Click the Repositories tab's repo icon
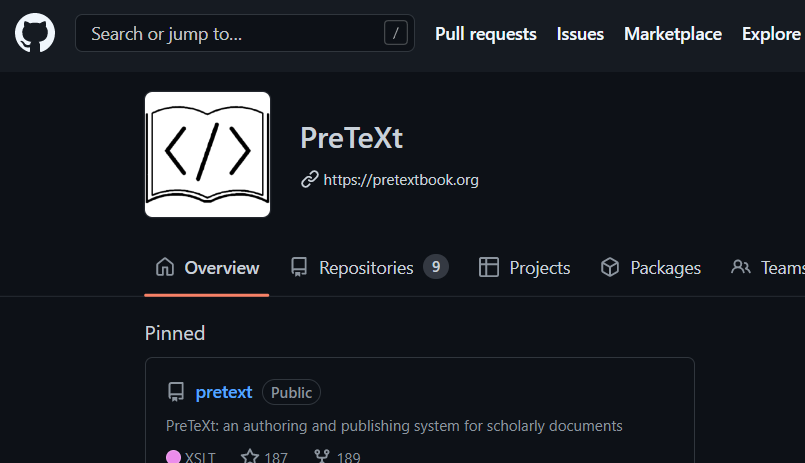 point(299,267)
